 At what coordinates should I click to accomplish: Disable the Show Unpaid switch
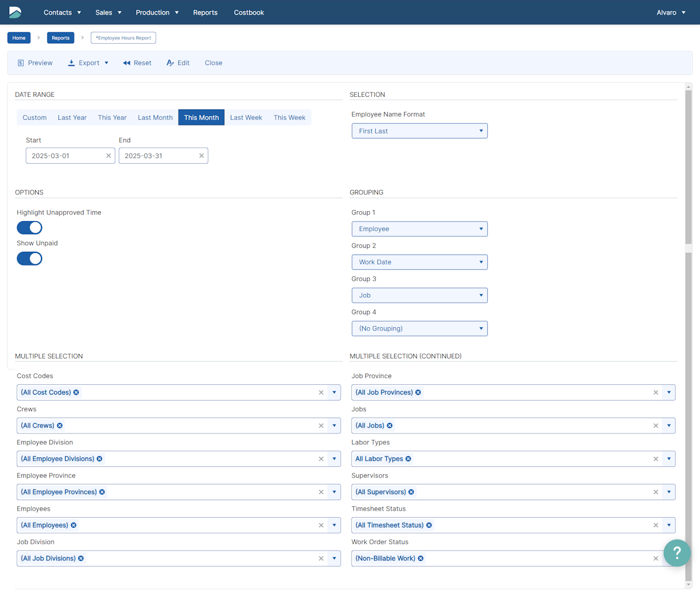coord(30,258)
